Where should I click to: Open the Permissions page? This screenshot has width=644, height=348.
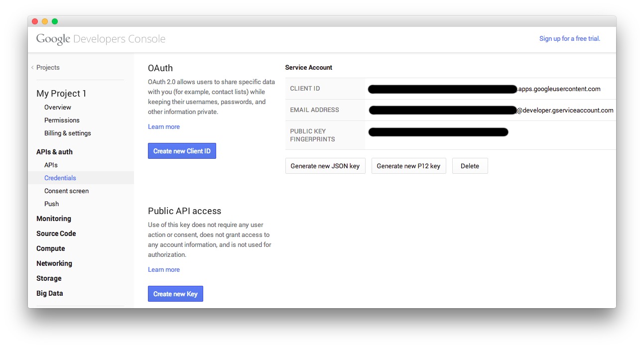(62, 120)
